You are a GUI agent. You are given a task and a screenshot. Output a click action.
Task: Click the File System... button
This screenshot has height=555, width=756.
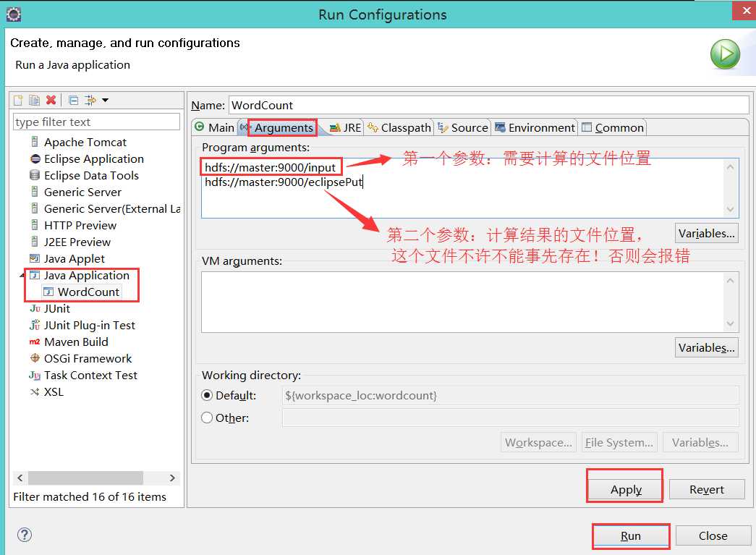[x=619, y=442]
